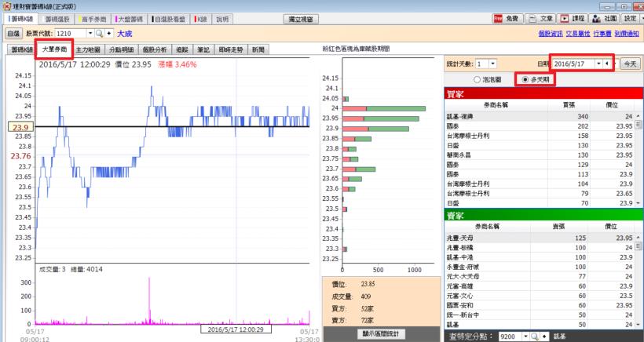Viewport: 644px width, 342px height.
Task: Expand the 股票代號 stock code dropdown
Action: click(89, 35)
